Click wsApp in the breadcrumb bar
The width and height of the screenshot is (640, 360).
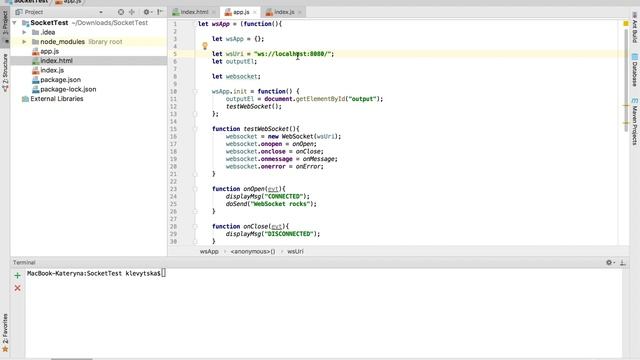(209, 251)
